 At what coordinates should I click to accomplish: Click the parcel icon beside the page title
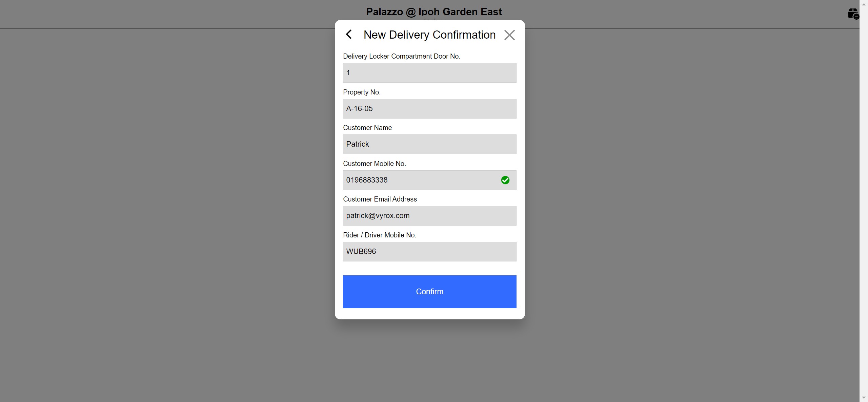tap(853, 14)
